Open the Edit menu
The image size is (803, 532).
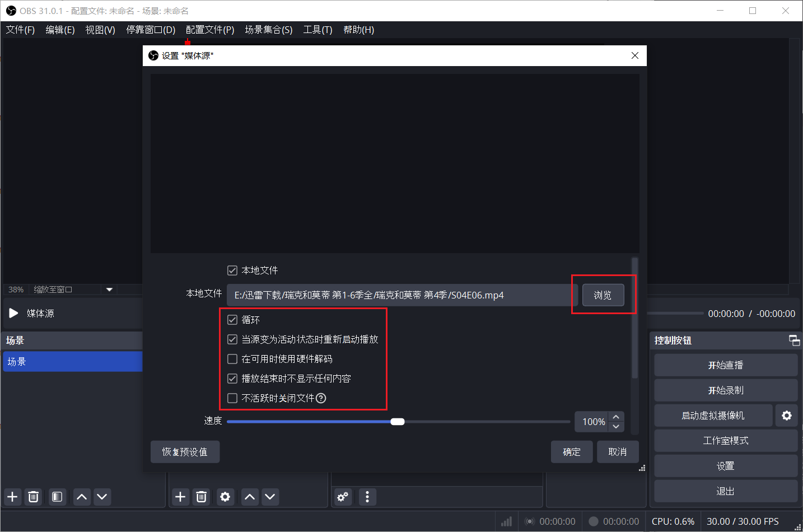point(60,30)
